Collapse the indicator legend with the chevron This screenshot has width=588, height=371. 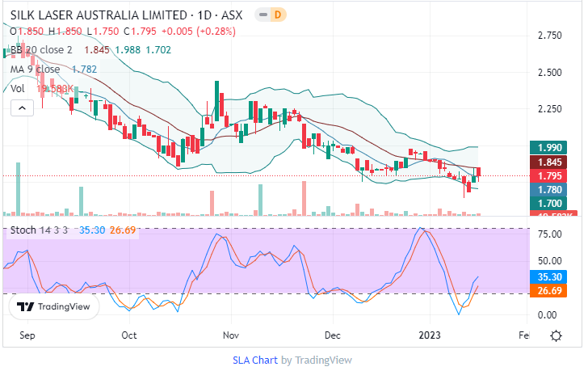tap(23, 106)
